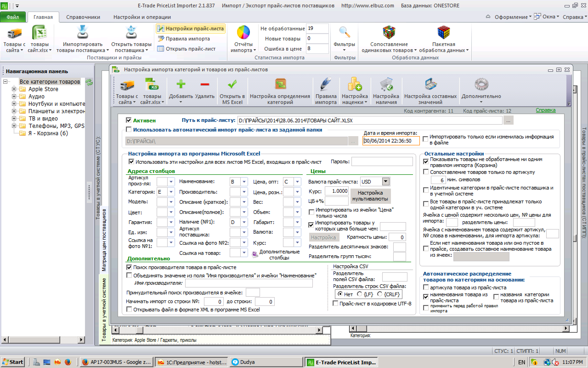Image resolution: width=588 pixels, height=368 pixels.
Task: Click Открыть прайс-лист in ribbon
Action: point(186,49)
